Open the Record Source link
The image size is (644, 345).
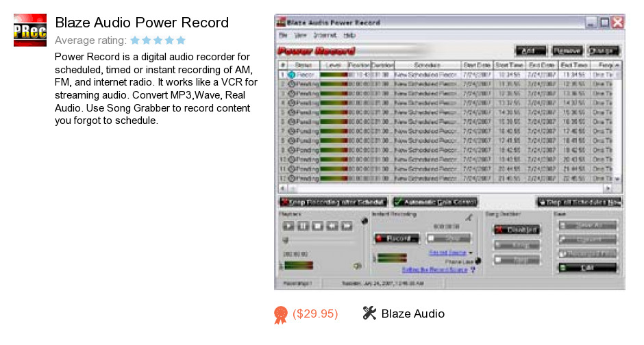[447, 253]
